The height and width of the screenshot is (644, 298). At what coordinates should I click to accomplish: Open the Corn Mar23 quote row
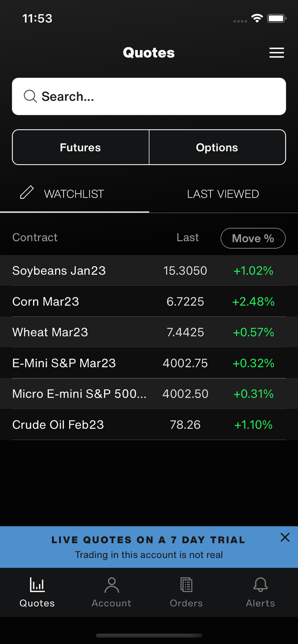point(46,301)
